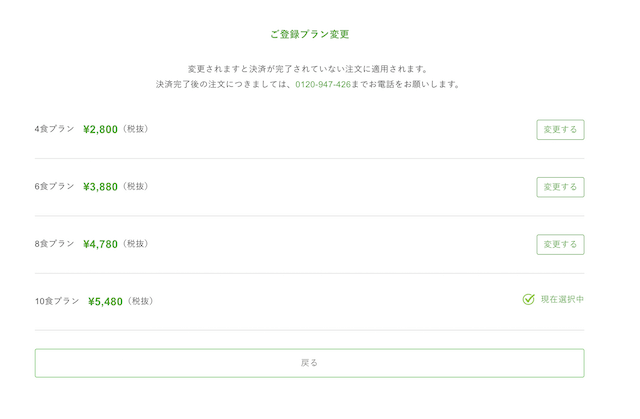The height and width of the screenshot is (419, 640).
Task: Select the 6食プラン label
Action: click(54, 186)
